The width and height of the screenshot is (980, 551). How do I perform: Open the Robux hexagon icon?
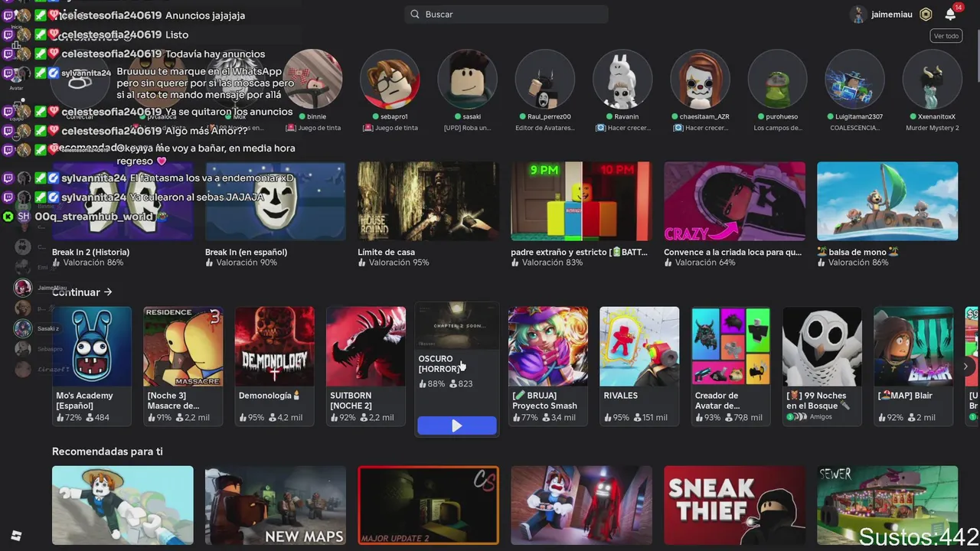click(x=926, y=15)
